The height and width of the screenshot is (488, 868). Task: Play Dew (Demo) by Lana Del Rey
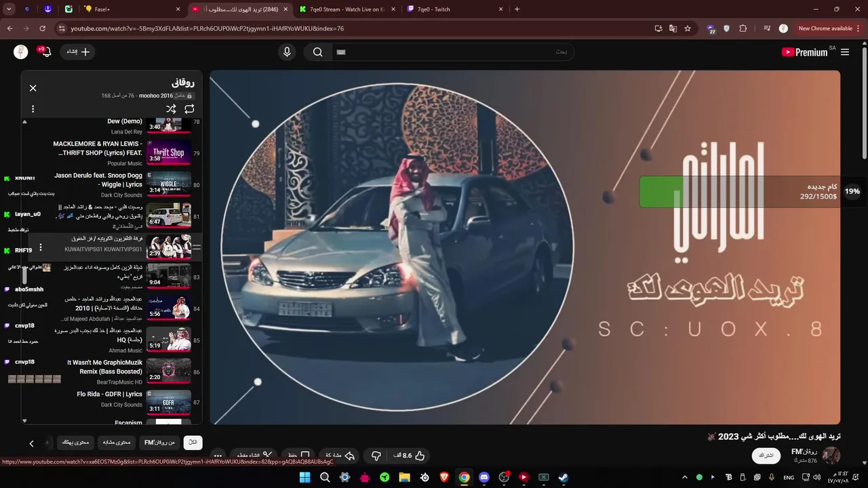(x=111, y=125)
